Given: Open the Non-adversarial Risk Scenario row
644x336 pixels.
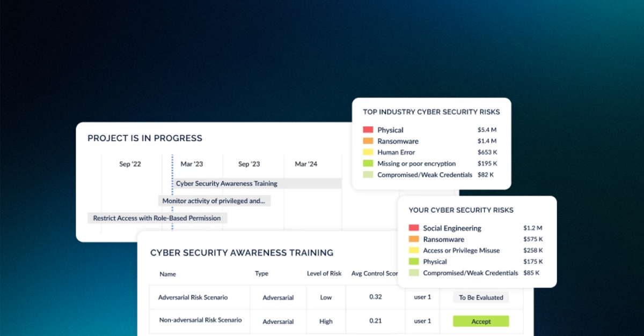Looking at the screenshot, I should (x=336, y=321).
